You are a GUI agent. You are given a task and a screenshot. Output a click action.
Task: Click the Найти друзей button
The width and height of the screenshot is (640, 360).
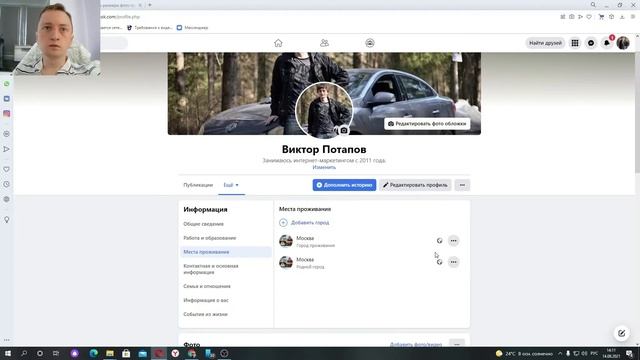545,43
